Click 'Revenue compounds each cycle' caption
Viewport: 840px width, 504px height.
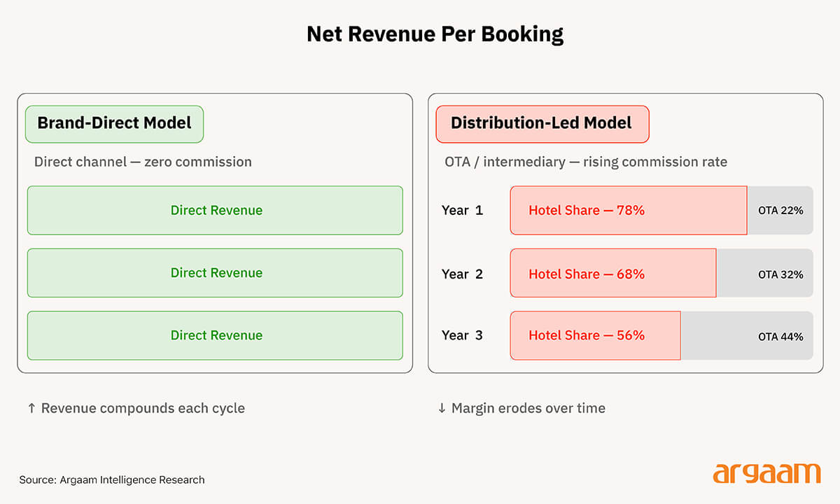click(x=136, y=408)
